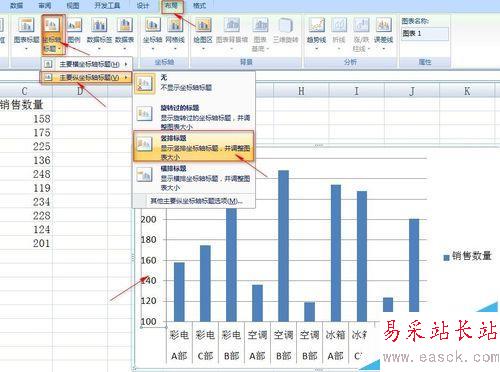
Task: Select column D header
Action: coord(80,91)
